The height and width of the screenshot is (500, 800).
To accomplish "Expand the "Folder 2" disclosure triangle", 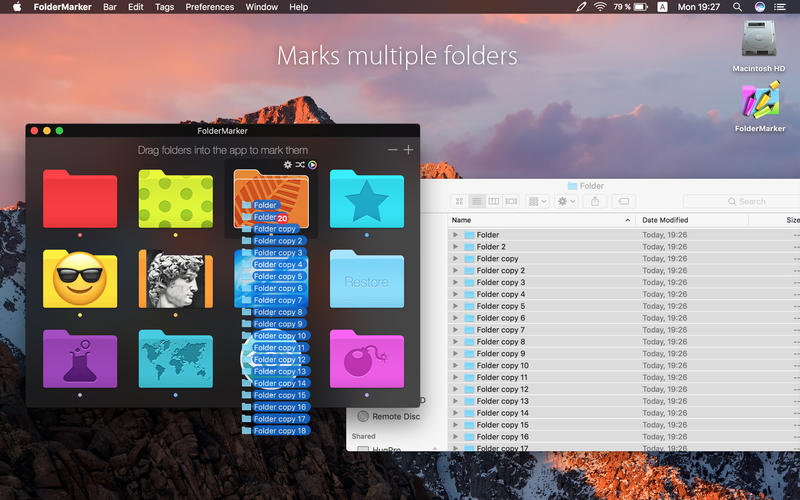I will (x=455, y=246).
